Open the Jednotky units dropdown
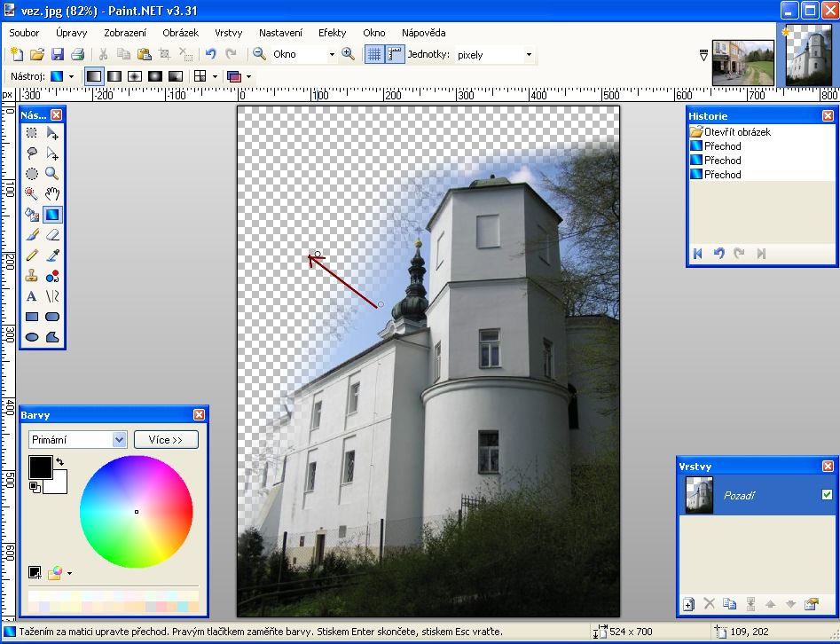Image resolution: width=840 pixels, height=644 pixels. coord(529,54)
